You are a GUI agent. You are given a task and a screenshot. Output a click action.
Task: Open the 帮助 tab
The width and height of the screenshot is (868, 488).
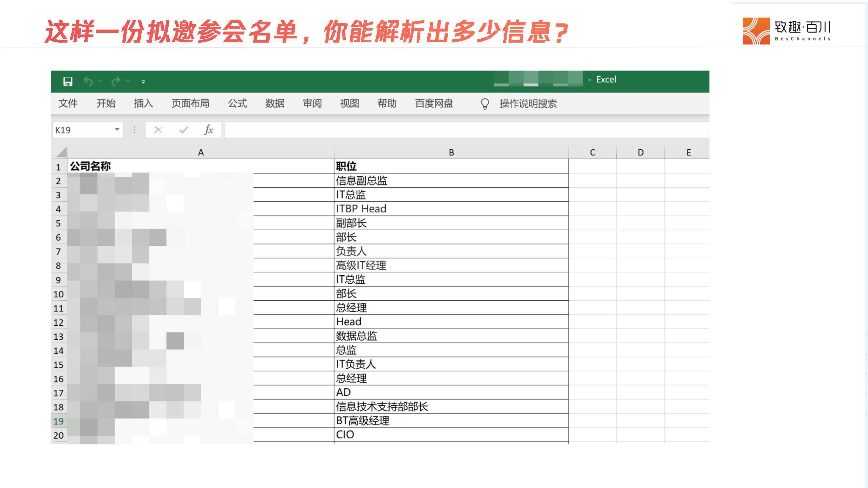387,103
